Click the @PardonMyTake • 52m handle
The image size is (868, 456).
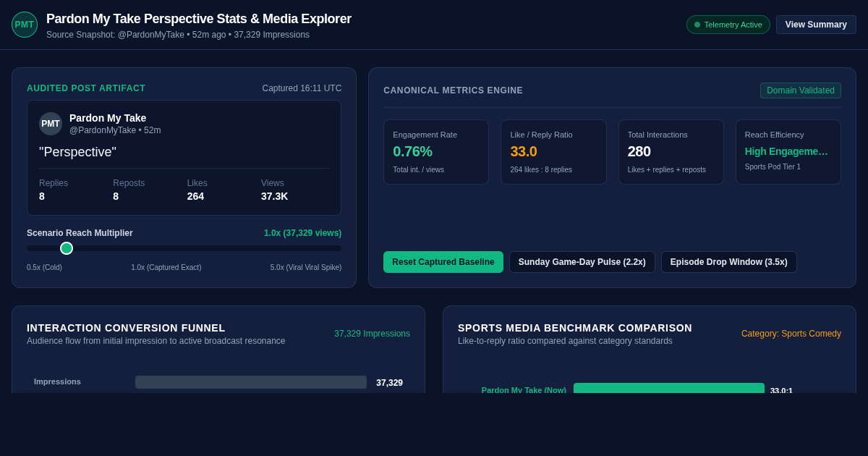[115, 130]
